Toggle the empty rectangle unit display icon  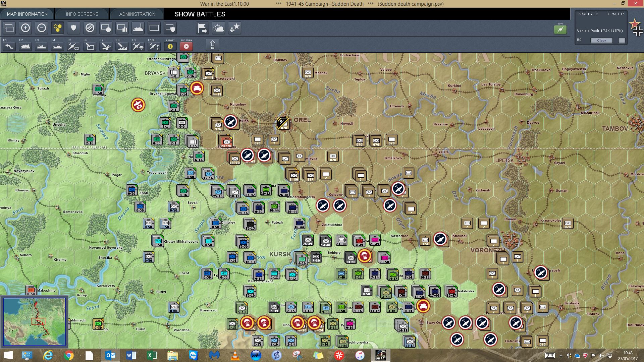click(x=154, y=28)
